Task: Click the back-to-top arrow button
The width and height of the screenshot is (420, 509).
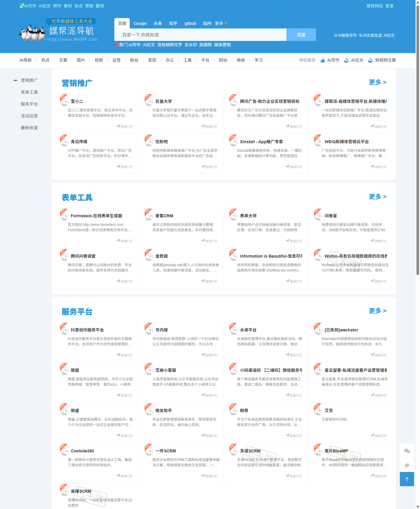Action: [x=407, y=479]
